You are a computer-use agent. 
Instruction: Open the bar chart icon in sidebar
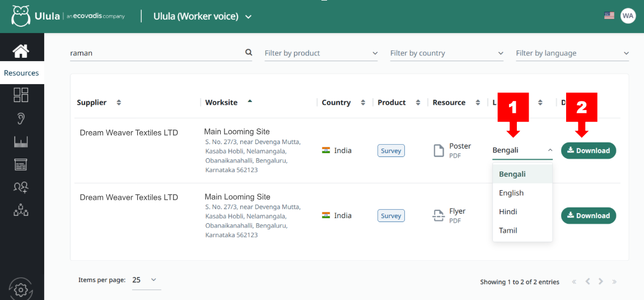coord(21,142)
